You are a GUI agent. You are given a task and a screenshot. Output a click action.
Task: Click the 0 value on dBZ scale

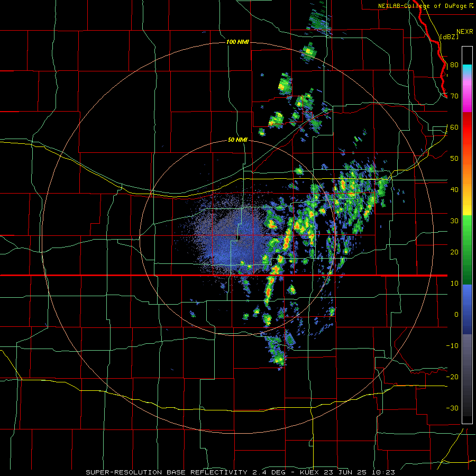pyautogui.click(x=456, y=315)
